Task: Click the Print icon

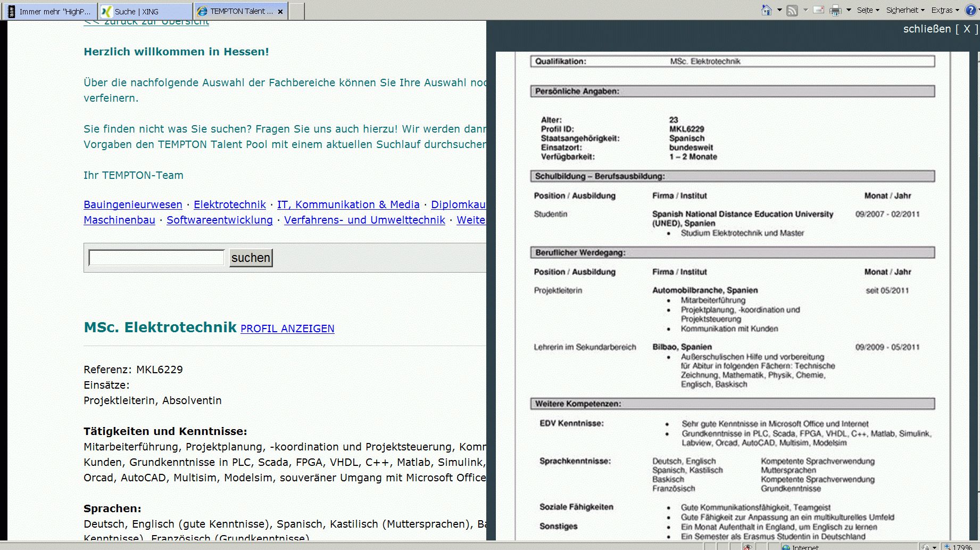Action: pyautogui.click(x=835, y=10)
